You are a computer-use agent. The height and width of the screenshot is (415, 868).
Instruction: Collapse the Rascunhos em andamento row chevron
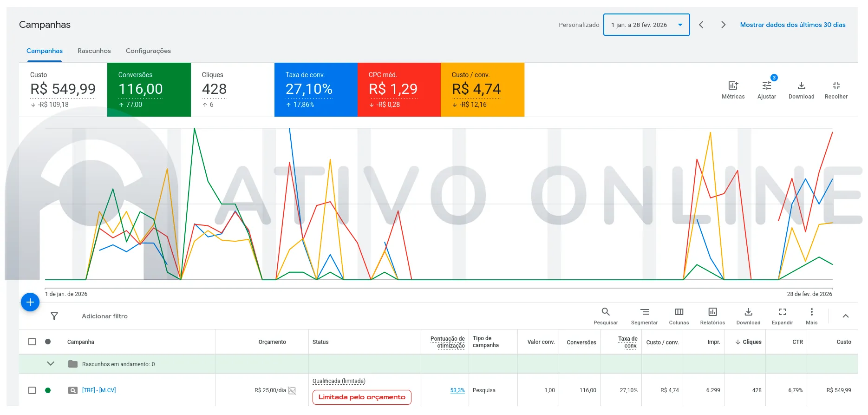(x=51, y=363)
